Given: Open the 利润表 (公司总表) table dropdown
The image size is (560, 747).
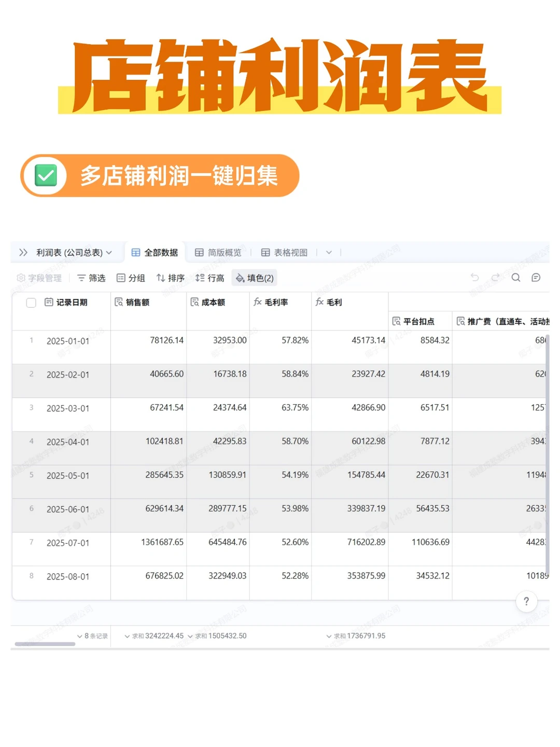Looking at the screenshot, I should (74, 253).
